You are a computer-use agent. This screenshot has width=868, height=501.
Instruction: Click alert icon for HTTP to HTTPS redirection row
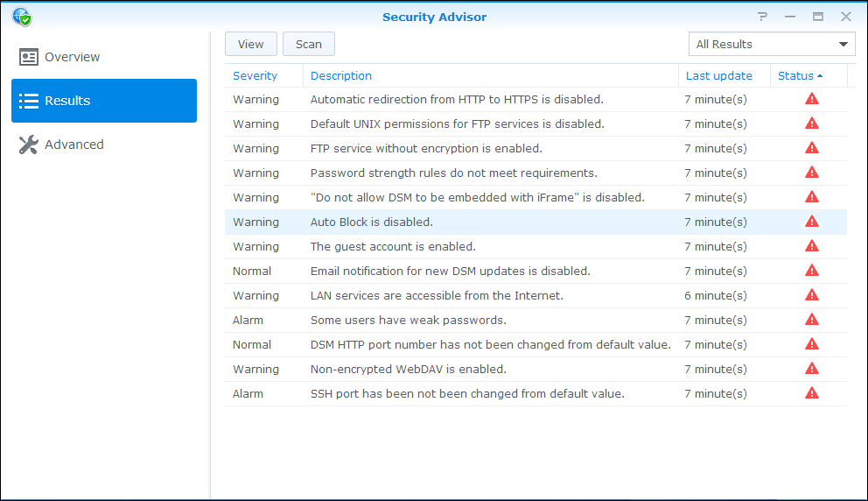pyautogui.click(x=811, y=99)
